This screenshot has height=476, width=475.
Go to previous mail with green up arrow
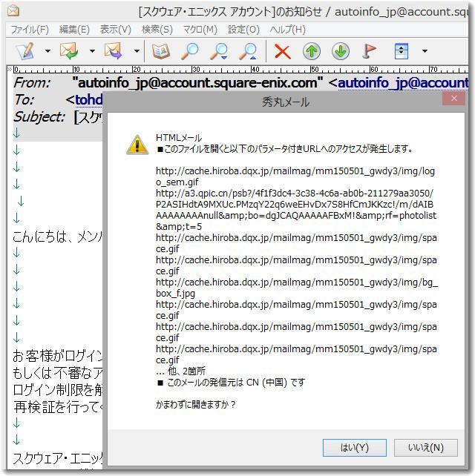point(312,51)
